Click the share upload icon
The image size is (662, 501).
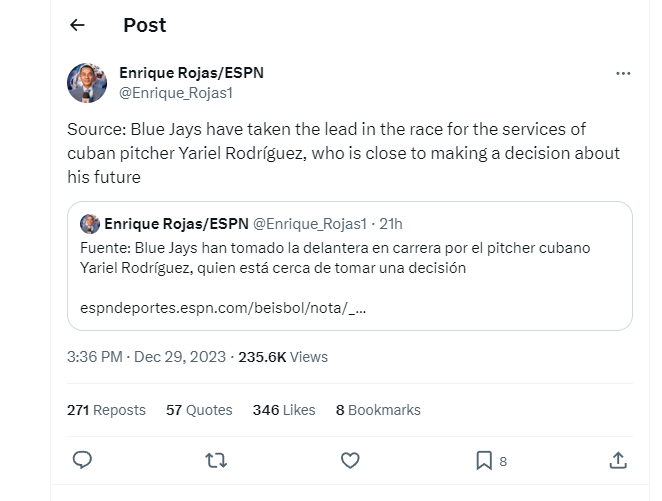(x=618, y=460)
